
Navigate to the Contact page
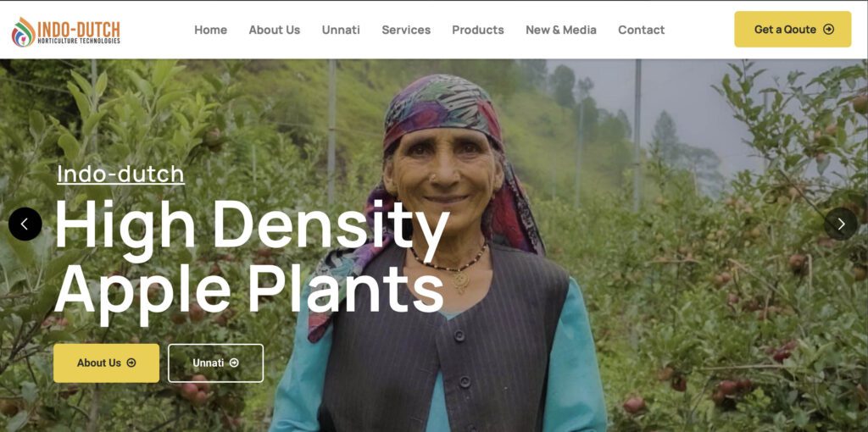(x=641, y=30)
